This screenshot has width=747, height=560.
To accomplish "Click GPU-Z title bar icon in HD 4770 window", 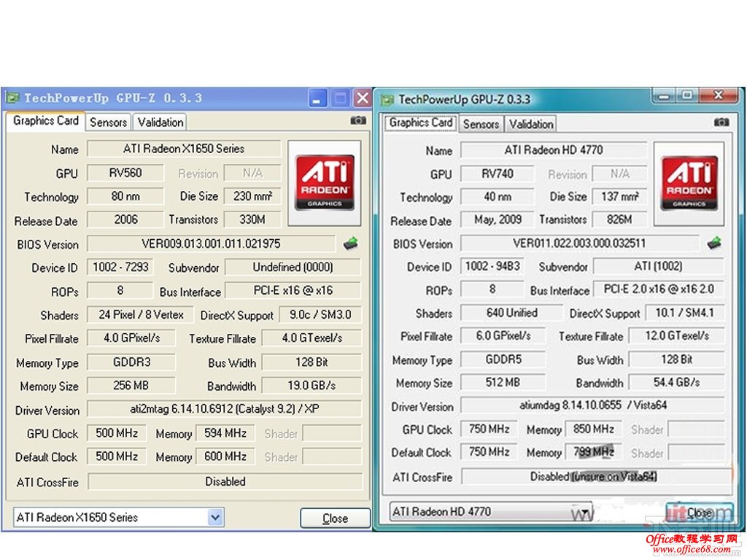I will (387, 99).
